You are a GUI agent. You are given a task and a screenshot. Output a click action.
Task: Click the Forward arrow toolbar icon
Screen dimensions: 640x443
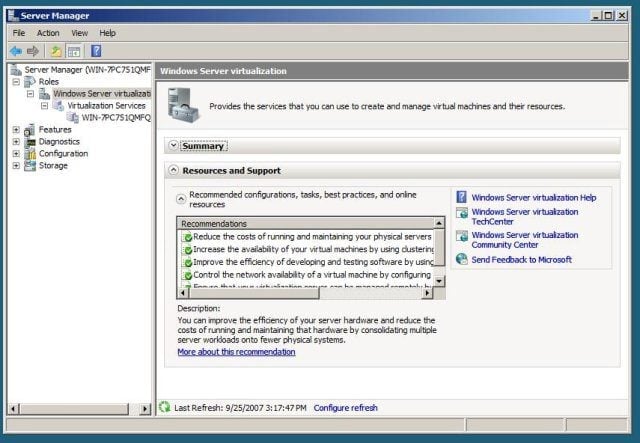coord(33,51)
